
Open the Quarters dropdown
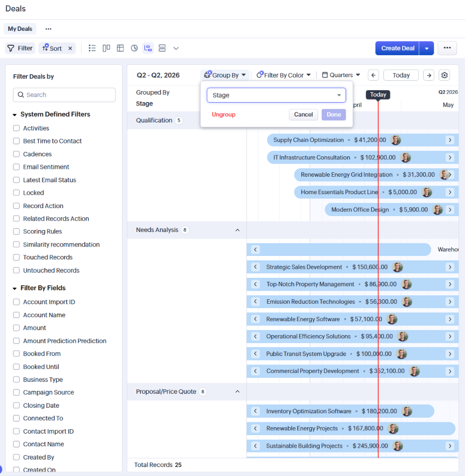click(341, 75)
